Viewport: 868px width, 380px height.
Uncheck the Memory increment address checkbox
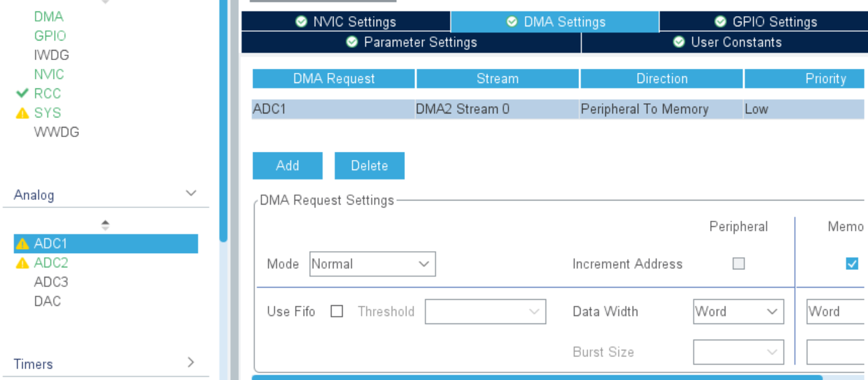852,264
